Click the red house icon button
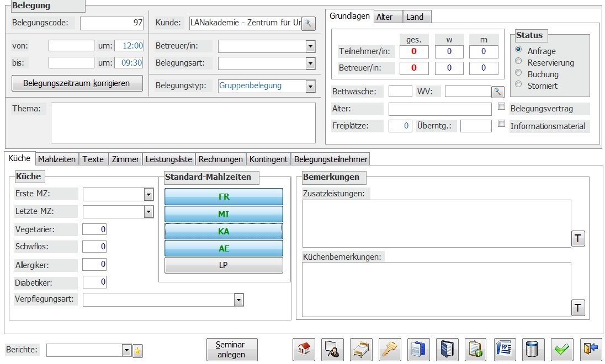 click(x=303, y=350)
